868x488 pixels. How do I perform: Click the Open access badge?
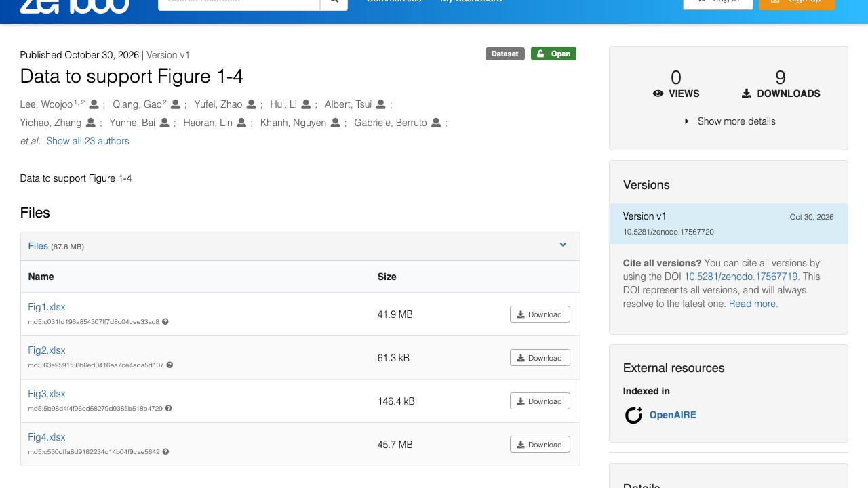553,54
